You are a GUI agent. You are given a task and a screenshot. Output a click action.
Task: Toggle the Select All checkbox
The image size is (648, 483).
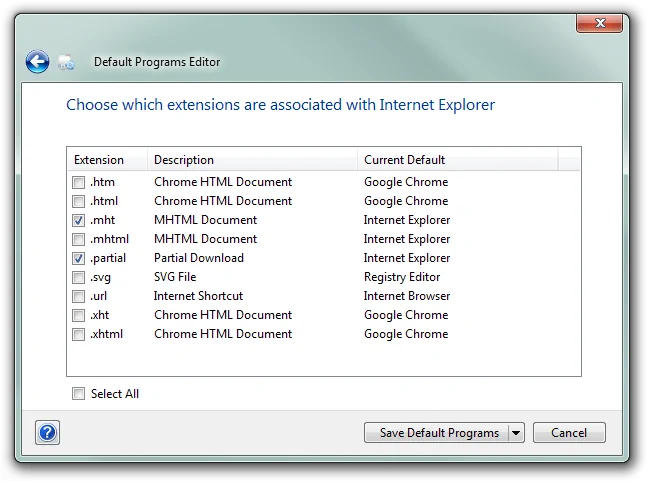78,394
